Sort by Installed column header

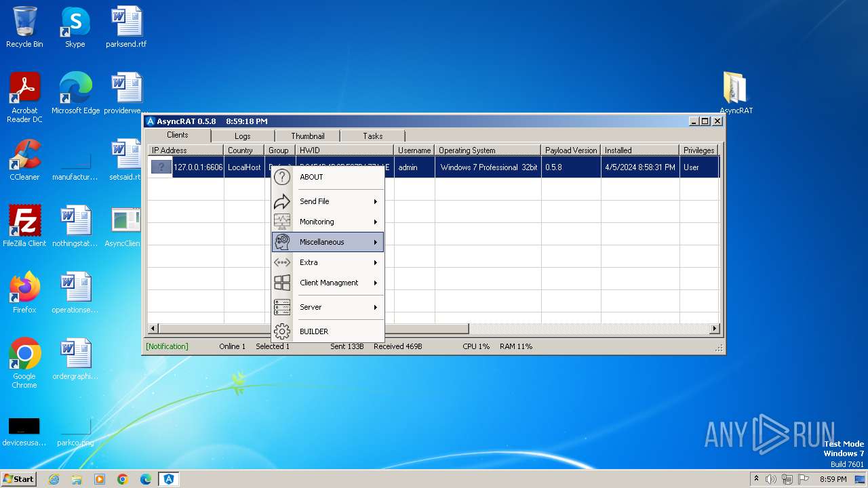tap(640, 150)
